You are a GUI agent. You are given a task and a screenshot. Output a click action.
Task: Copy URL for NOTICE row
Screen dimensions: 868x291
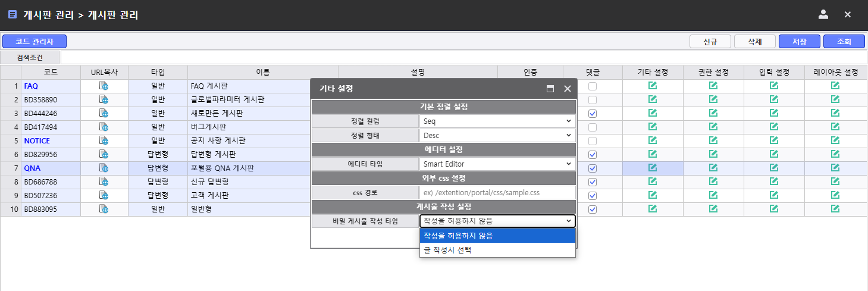tap(104, 140)
